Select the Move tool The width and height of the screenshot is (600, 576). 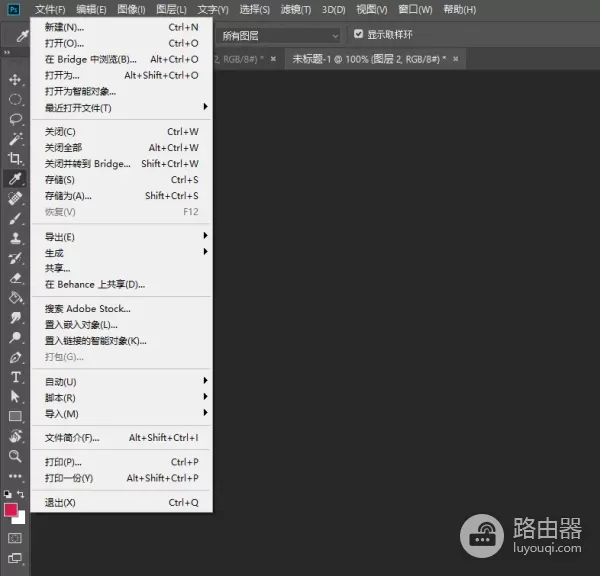pyautogui.click(x=15, y=80)
